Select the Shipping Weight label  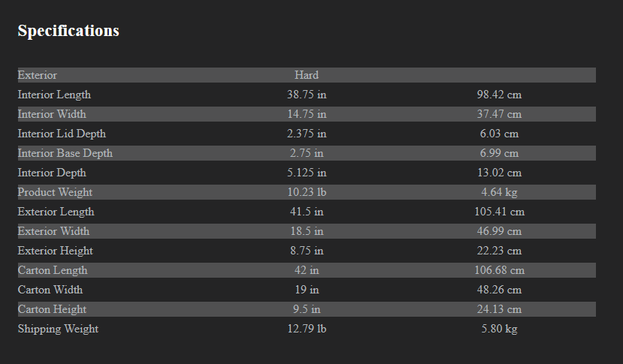coord(58,329)
